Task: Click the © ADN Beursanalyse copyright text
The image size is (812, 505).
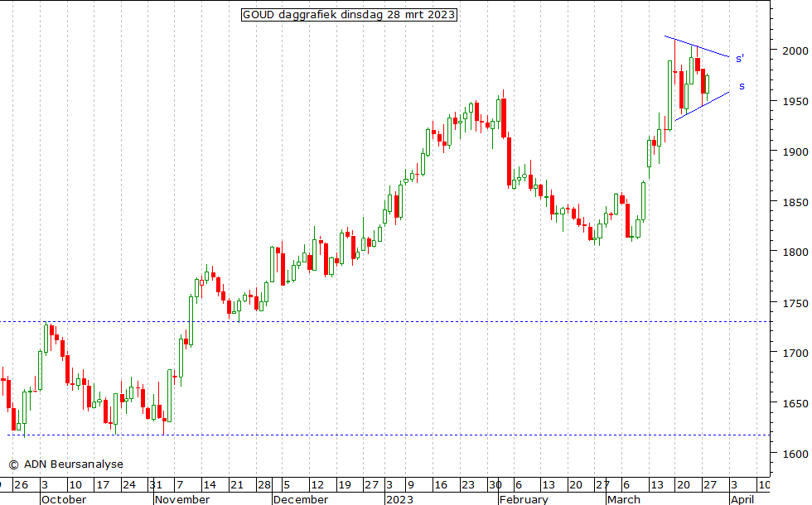Action: coord(65,464)
